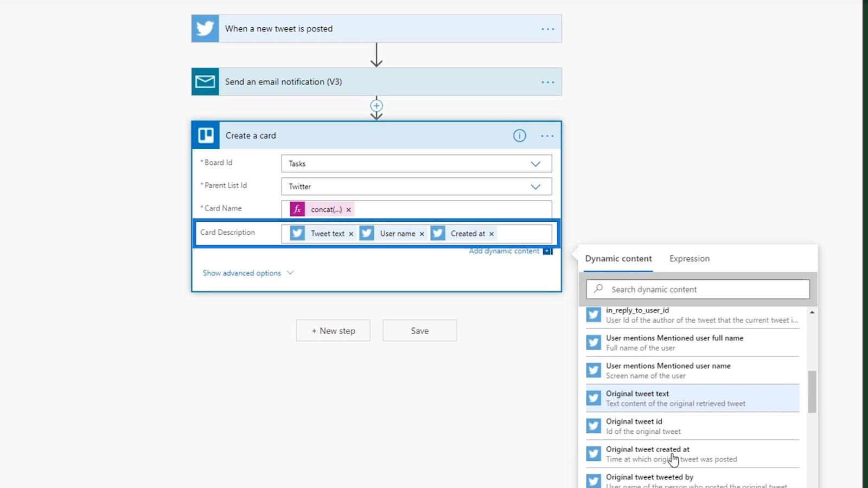Remove the Tweet text token
The height and width of the screenshot is (488, 868).
point(351,234)
